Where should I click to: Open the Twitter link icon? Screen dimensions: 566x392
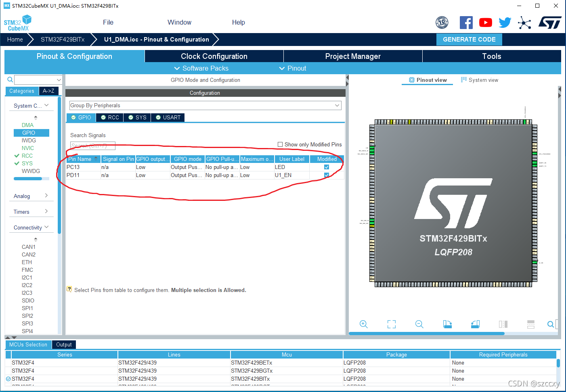point(505,23)
